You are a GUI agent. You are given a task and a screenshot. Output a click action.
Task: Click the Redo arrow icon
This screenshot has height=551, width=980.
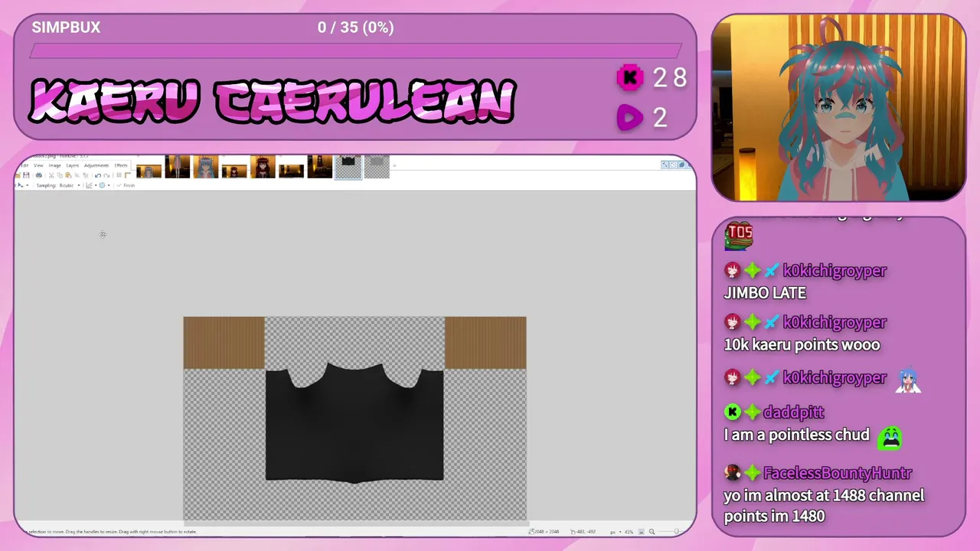[x=106, y=175]
